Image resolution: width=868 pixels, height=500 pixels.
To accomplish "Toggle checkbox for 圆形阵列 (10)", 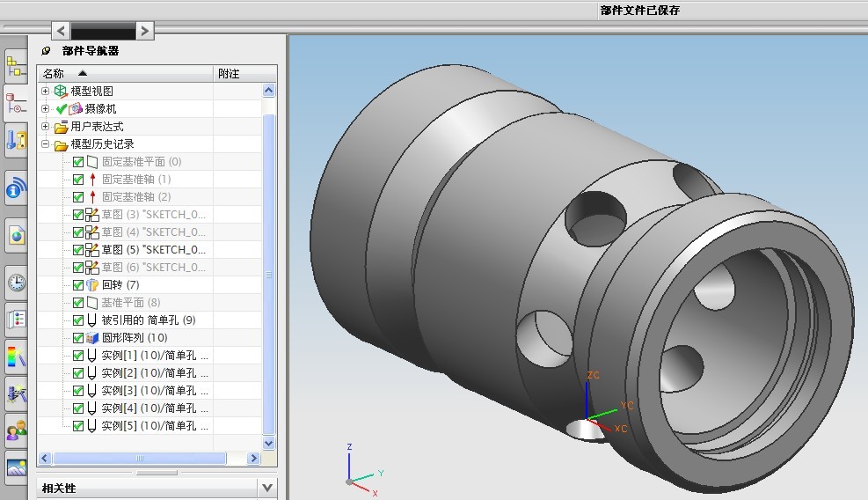I will [x=78, y=338].
